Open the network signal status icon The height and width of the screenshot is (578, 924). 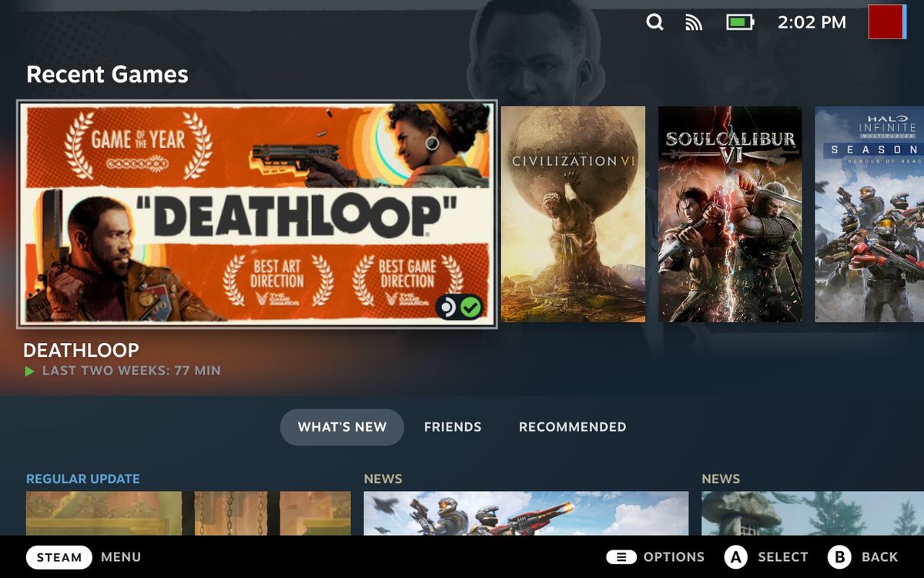(x=694, y=22)
